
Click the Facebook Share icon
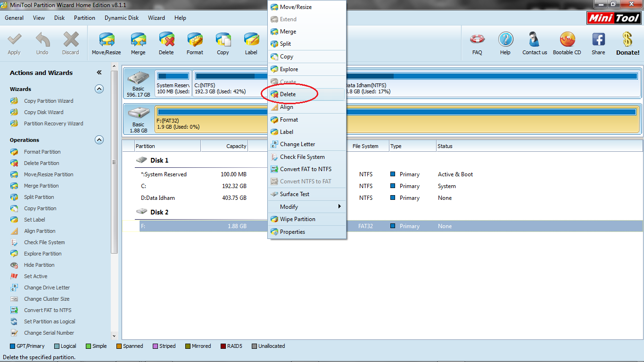point(598,39)
